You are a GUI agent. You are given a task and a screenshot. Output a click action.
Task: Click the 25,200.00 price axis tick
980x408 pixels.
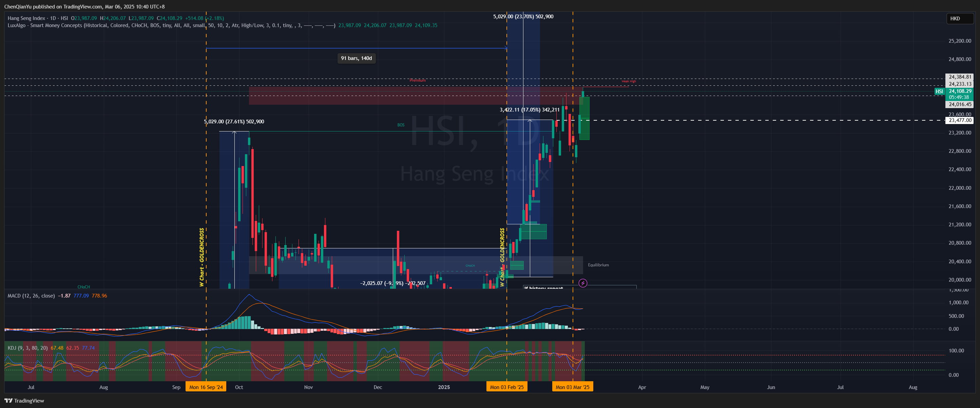pos(959,41)
